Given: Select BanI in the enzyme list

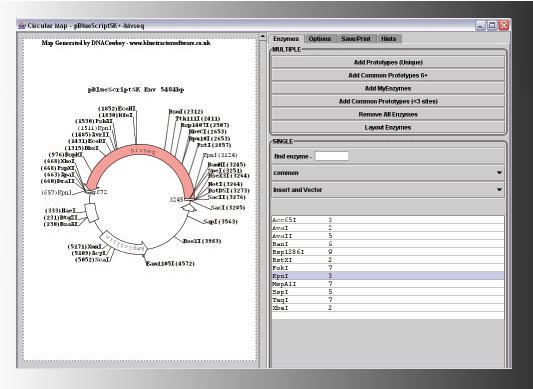Looking at the screenshot, I should click(388, 244).
